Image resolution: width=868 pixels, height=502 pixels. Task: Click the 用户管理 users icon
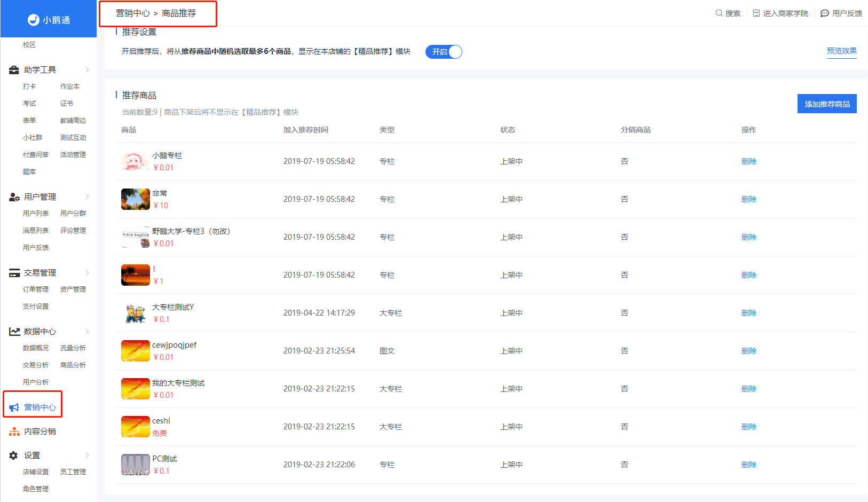[14, 197]
